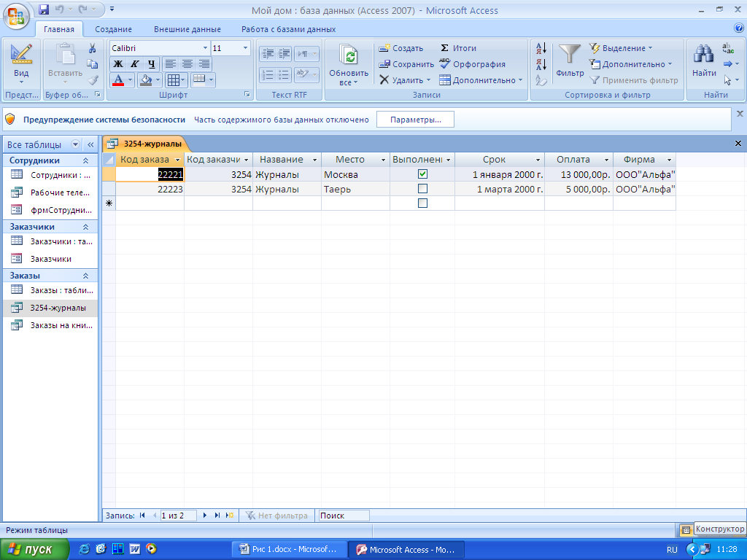Viewport: 747px width, 560px height.
Task: Select the Главная ribbon tab
Action: (x=59, y=29)
